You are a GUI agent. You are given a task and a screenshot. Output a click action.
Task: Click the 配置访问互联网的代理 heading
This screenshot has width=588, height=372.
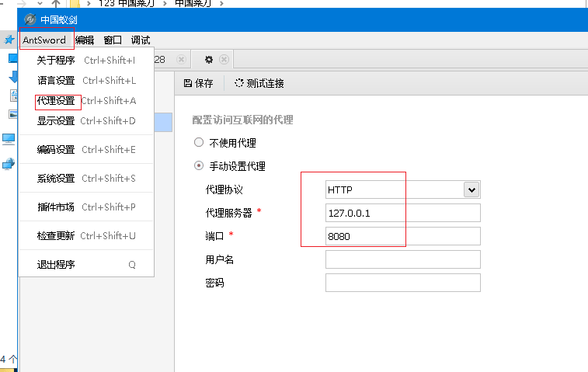242,120
